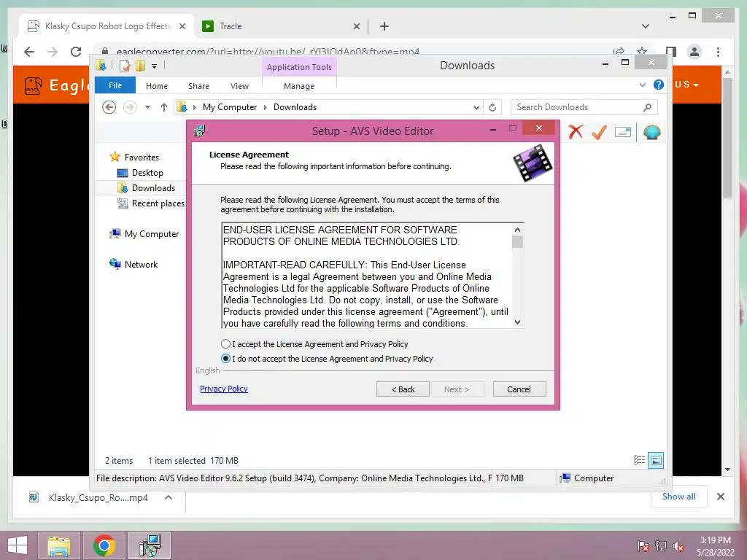
Task: Expand options for Klasky_Csupo mp4 download
Action: (x=169, y=497)
